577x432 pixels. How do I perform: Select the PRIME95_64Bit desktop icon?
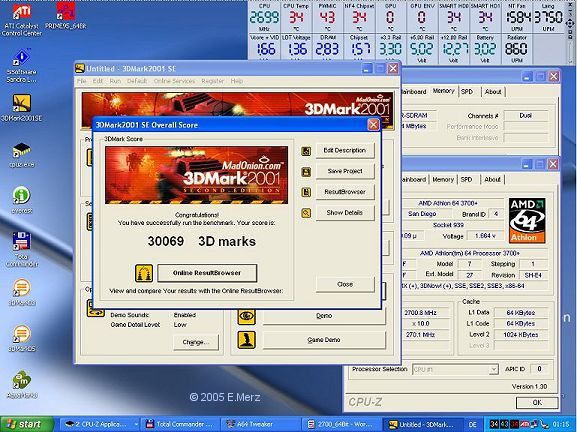66,15
